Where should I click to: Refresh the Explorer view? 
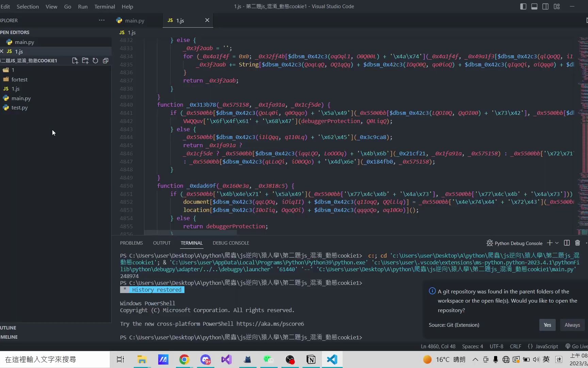coord(95,61)
